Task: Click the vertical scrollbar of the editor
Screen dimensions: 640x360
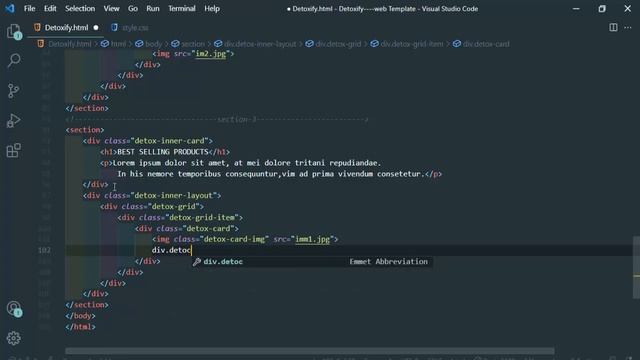Action: pos(636,267)
